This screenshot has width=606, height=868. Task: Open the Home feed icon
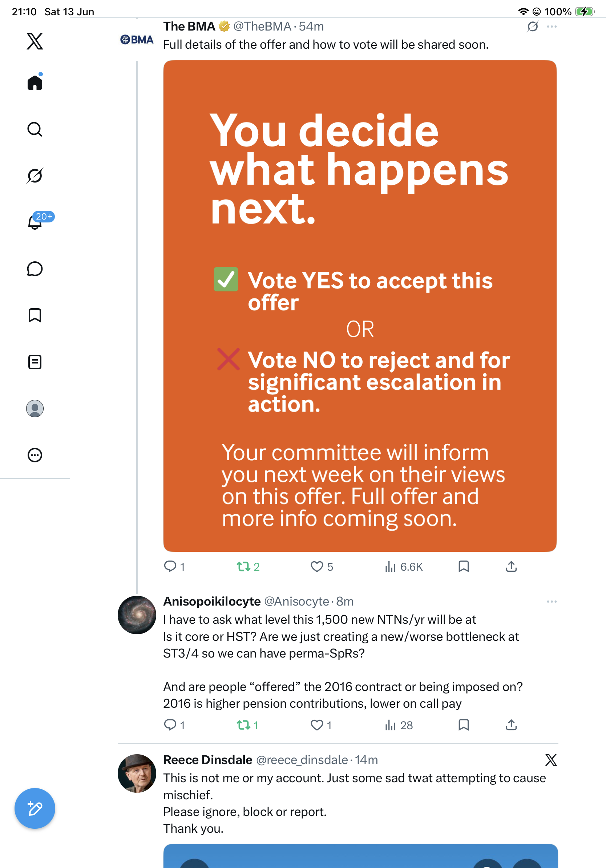(x=35, y=83)
